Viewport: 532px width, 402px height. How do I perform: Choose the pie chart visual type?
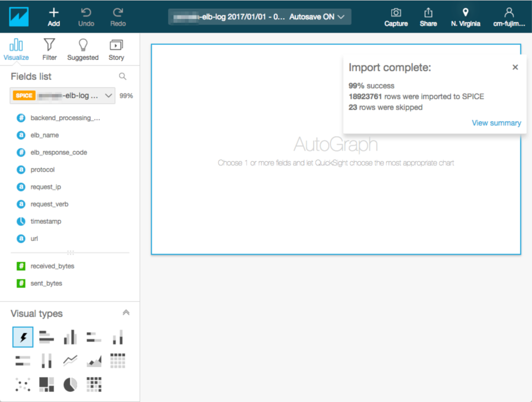tap(69, 384)
